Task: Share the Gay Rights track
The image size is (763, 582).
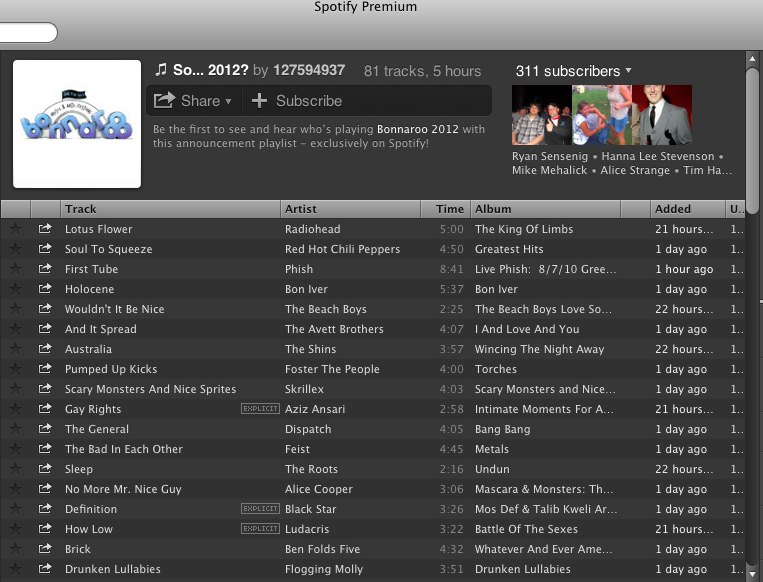Action: point(45,408)
